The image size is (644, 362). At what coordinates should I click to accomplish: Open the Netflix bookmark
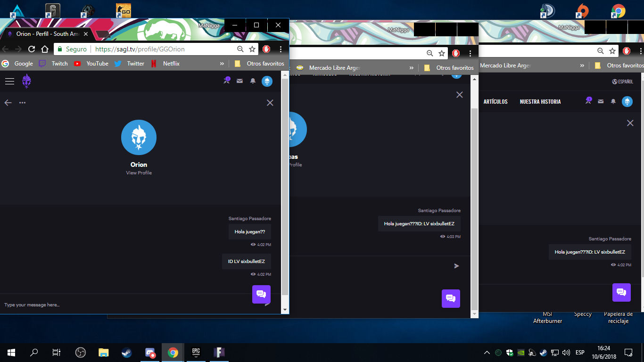[x=165, y=64]
